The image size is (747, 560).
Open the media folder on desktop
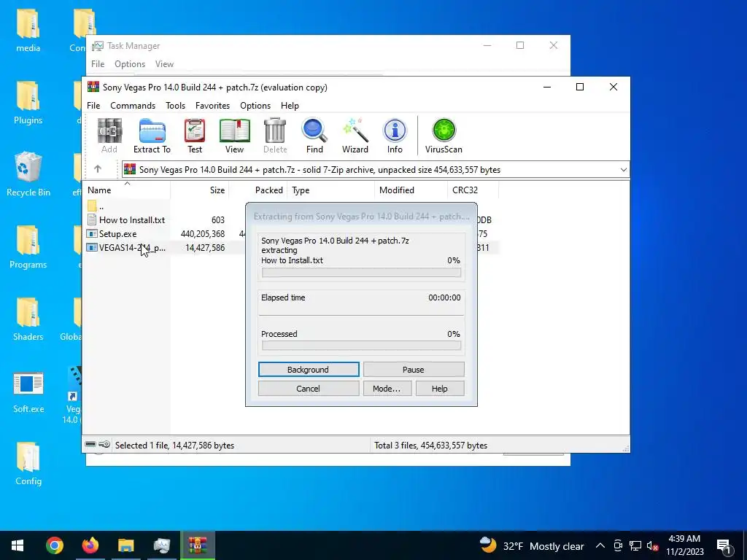(x=28, y=31)
